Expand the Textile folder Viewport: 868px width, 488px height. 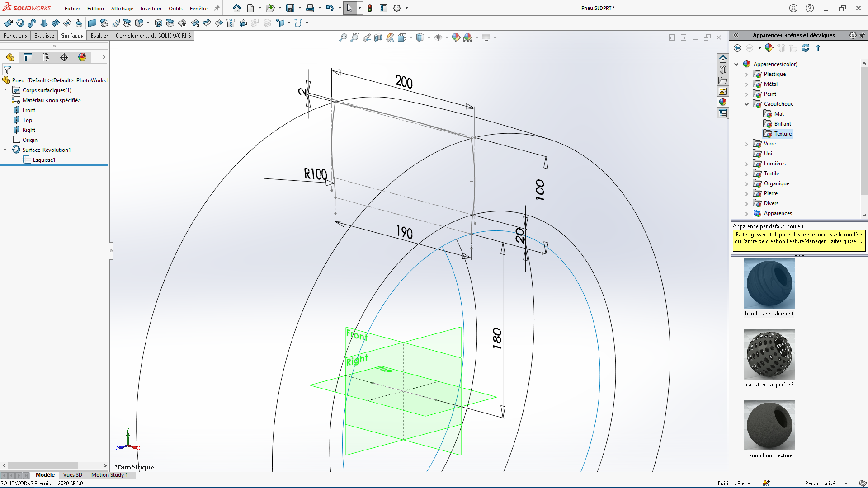click(x=746, y=174)
